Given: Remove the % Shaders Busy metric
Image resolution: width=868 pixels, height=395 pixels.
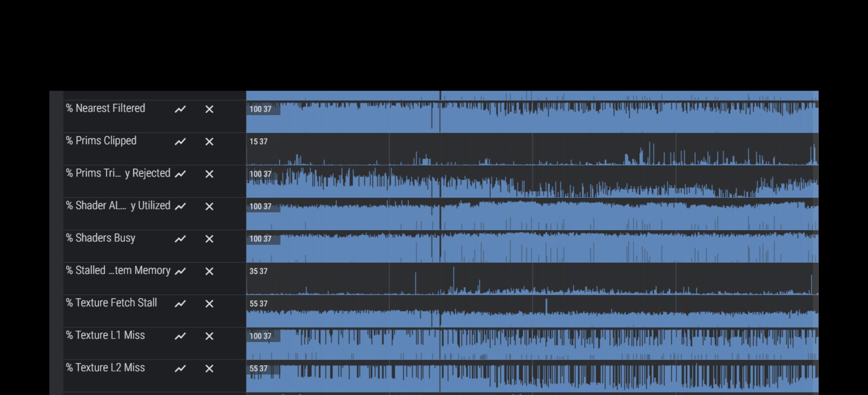Looking at the screenshot, I should (x=209, y=239).
